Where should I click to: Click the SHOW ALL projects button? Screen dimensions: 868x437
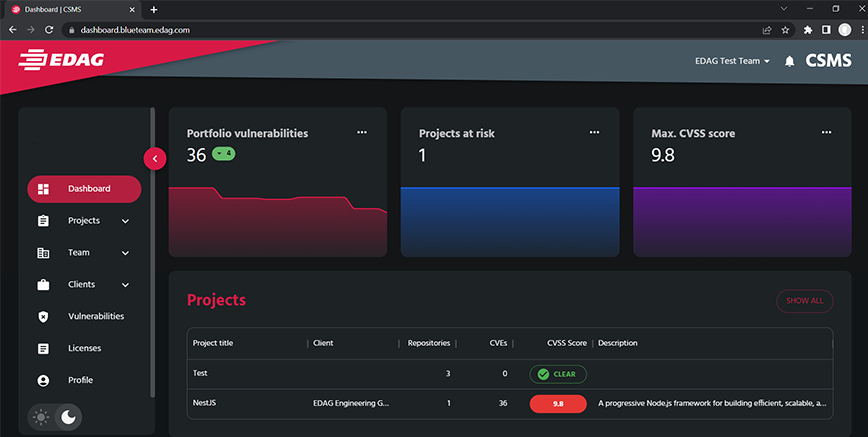coord(804,301)
